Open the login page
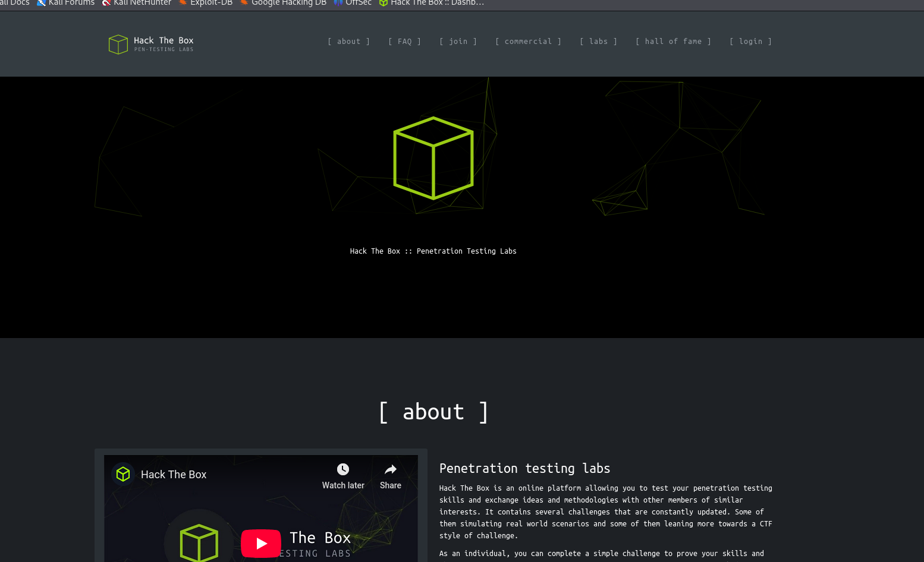 click(x=751, y=42)
